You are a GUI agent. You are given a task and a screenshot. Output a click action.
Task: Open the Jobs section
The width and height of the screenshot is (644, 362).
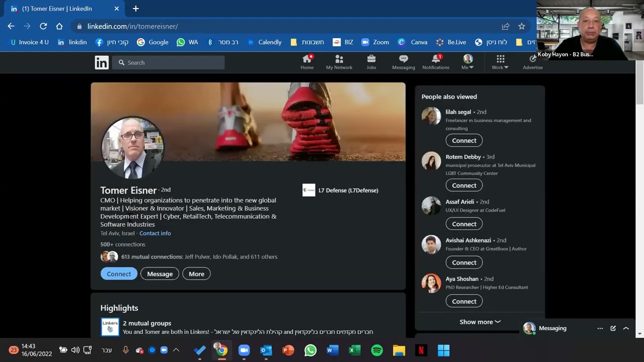coord(371,62)
